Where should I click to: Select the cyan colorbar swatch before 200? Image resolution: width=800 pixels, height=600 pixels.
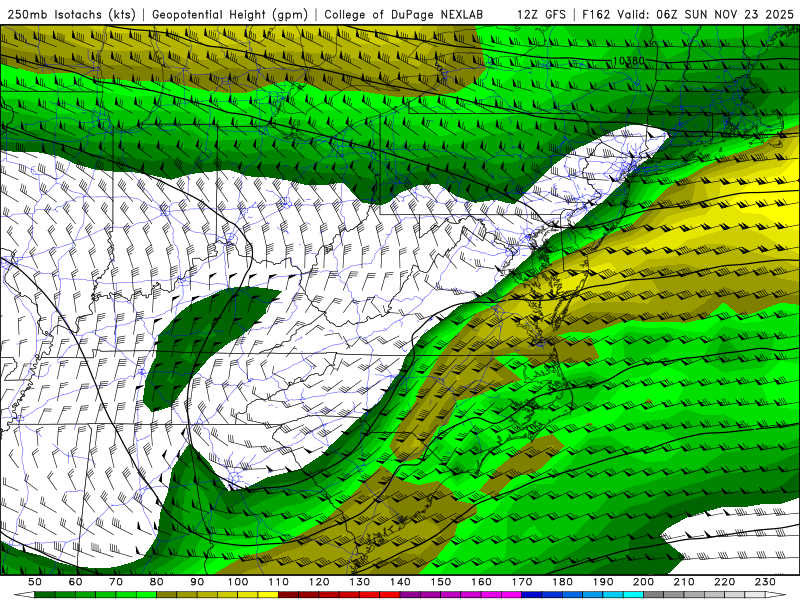[x=633, y=595]
